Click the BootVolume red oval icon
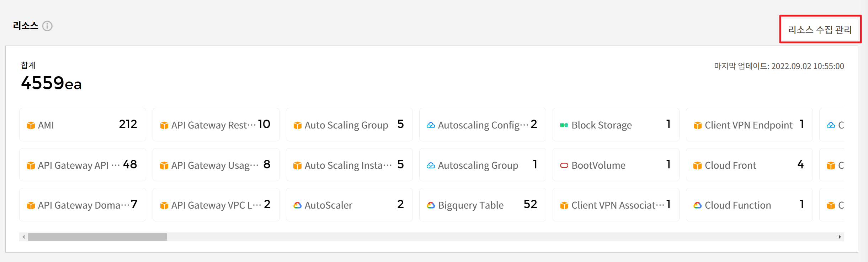This screenshot has width=868, height=262. (x=564, y=166)
